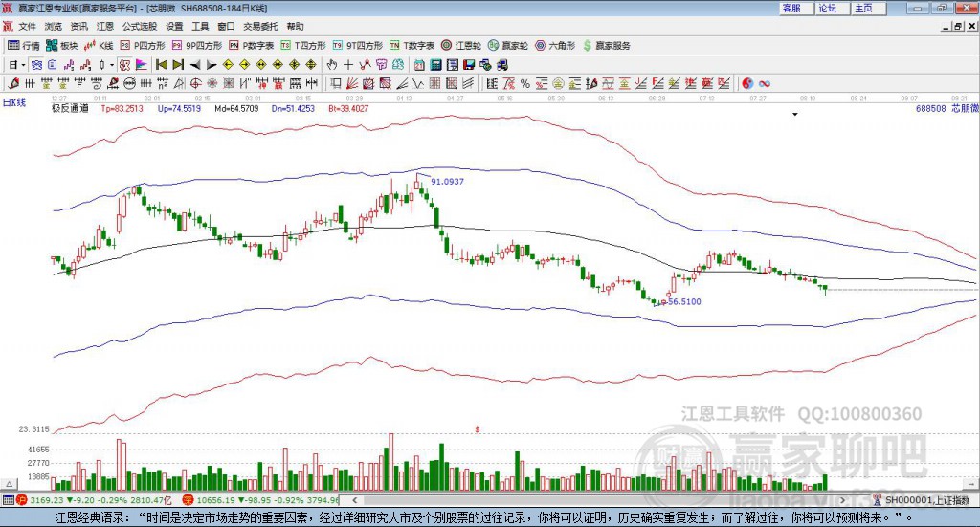Open the 公式选股 menu

click(x=140, y=26)
